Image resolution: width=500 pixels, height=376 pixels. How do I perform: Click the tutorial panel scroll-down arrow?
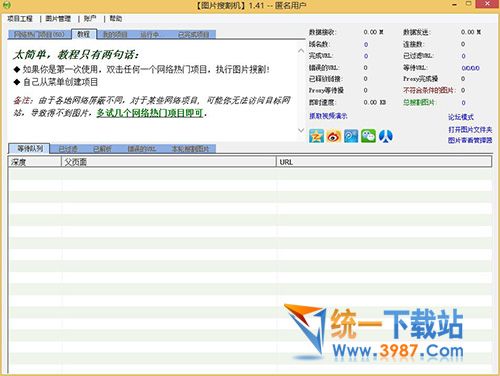pos(301,130)
